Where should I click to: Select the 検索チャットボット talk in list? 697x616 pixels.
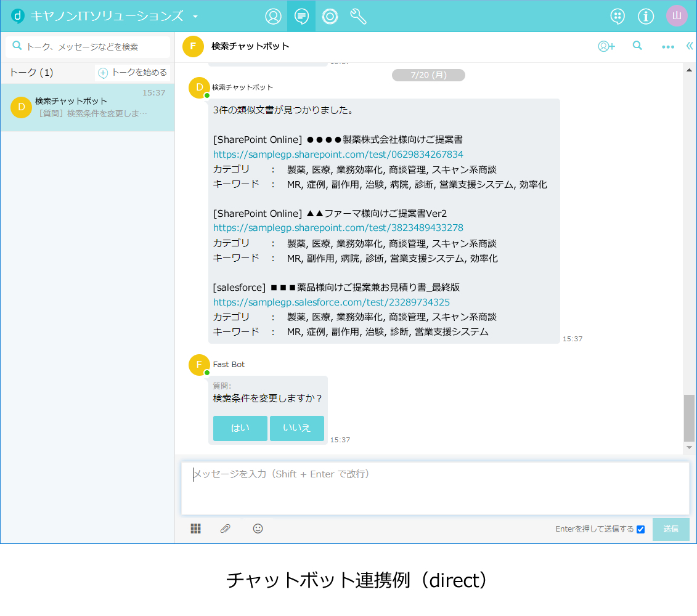88,107
